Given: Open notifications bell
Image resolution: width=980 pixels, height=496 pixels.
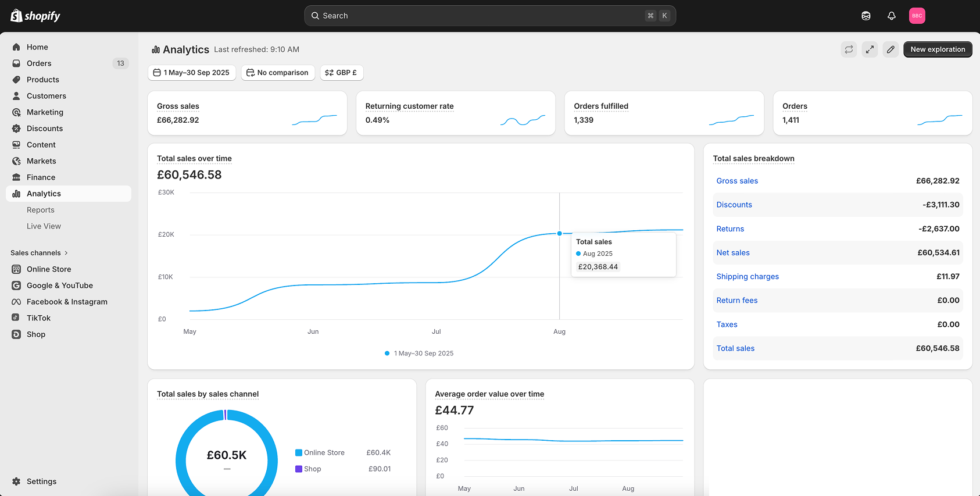Looking at the screenshot, I should click(892, 16).
